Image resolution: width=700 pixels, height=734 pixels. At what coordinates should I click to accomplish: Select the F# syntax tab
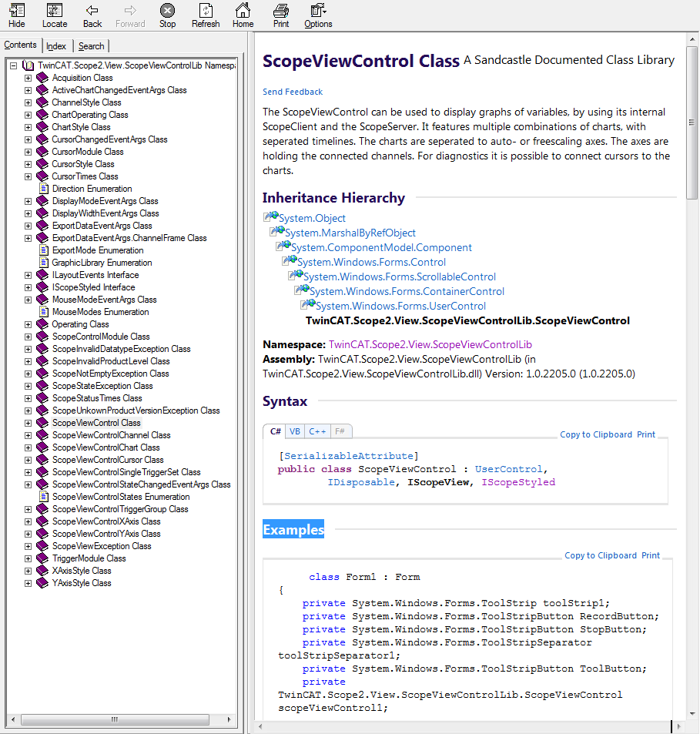click(x=340, y=431)
